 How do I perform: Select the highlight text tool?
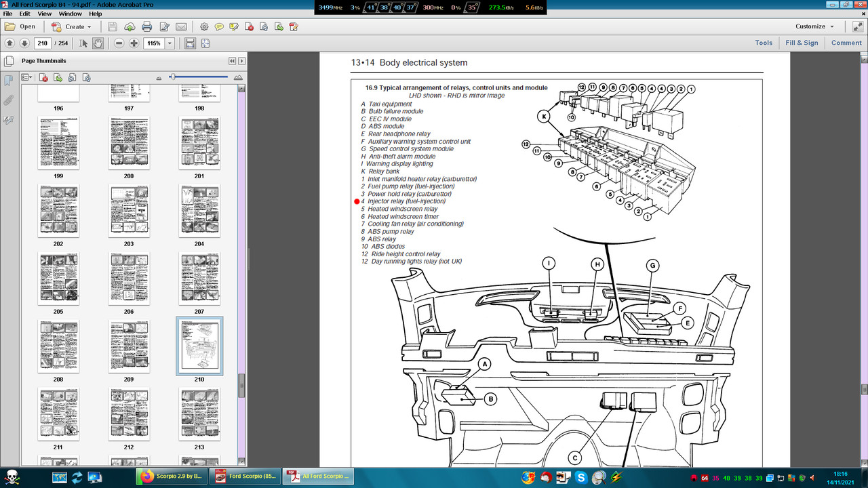(x=234, y=26)
